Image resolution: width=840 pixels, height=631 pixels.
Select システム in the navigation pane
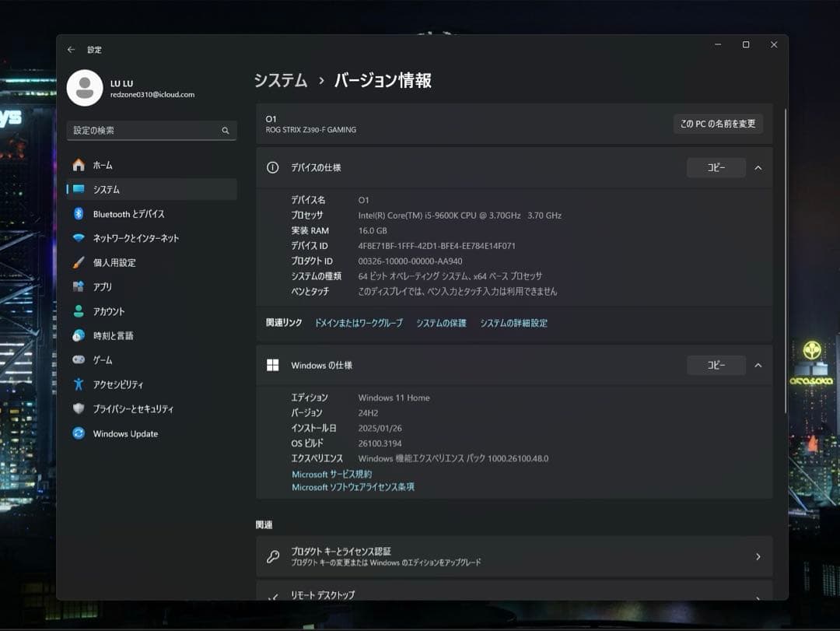pos(105,189)
